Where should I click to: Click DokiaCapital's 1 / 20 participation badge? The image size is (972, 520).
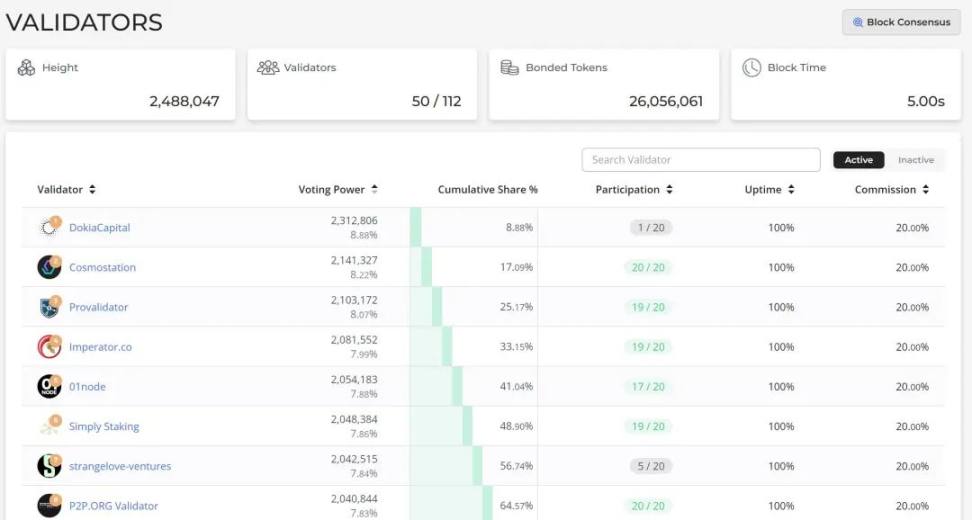pos(650,228)
